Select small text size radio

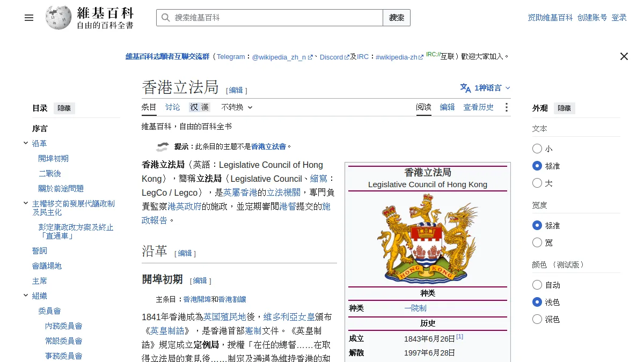pos(537,149)
